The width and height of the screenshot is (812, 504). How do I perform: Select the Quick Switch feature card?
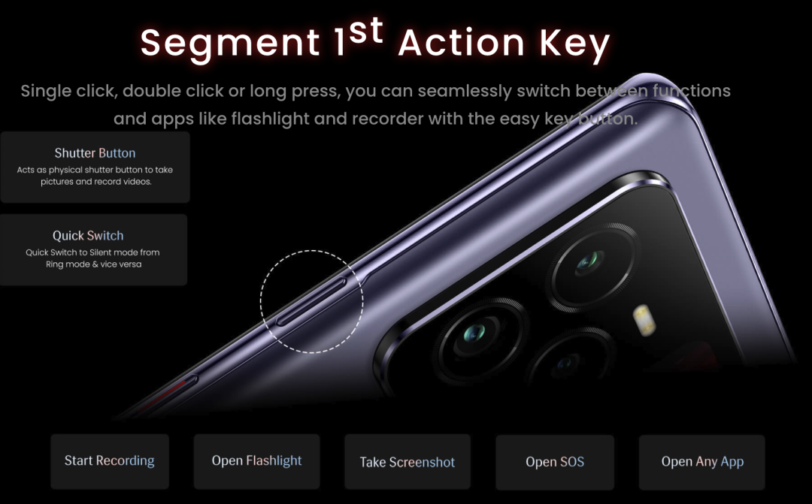click(x=93, y=250)
